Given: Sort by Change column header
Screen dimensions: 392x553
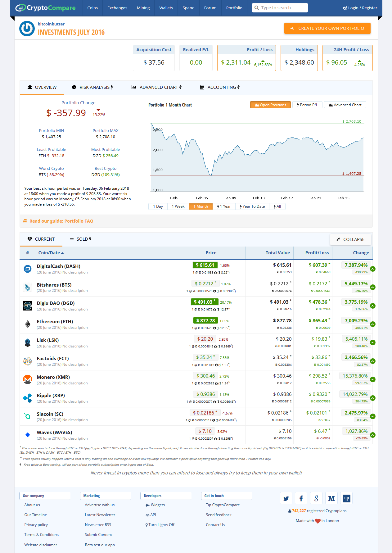Looking at the screenshot, I should click(x=361, y=253).
